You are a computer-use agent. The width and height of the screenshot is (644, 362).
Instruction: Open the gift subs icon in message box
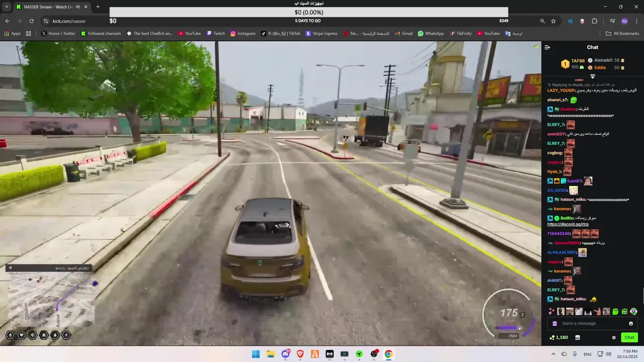(x=555, y=323)
